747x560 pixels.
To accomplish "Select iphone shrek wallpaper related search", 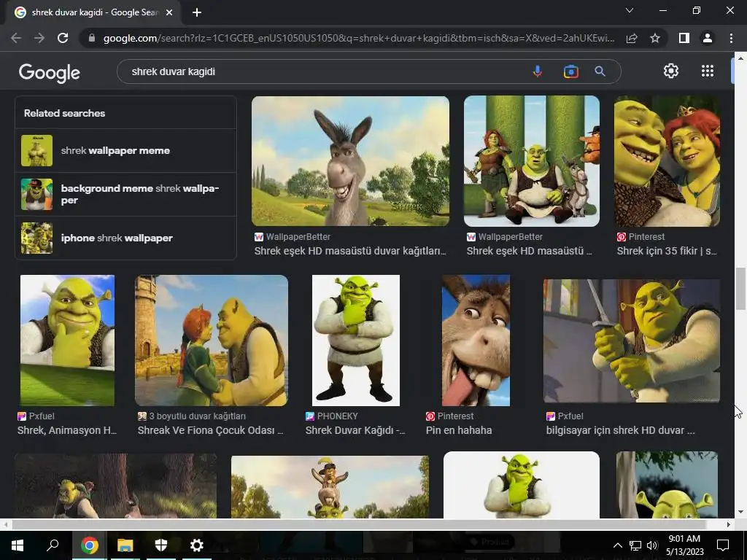I will click(125, 238).
